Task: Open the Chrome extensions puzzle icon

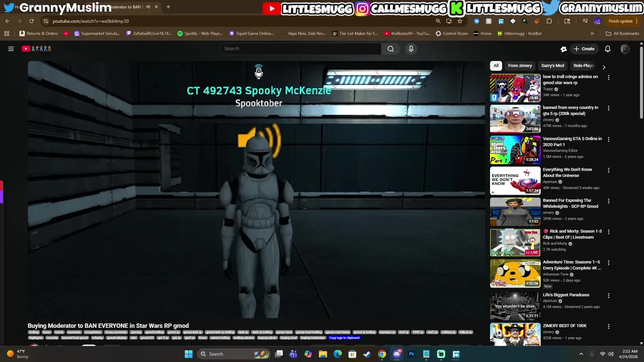Action: (549, 21)
